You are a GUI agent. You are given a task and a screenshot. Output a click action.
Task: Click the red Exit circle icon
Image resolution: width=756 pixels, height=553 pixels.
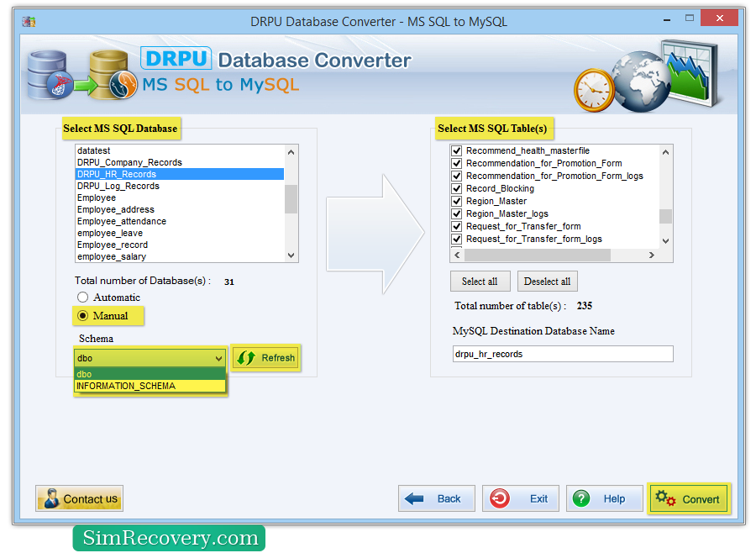500,498
